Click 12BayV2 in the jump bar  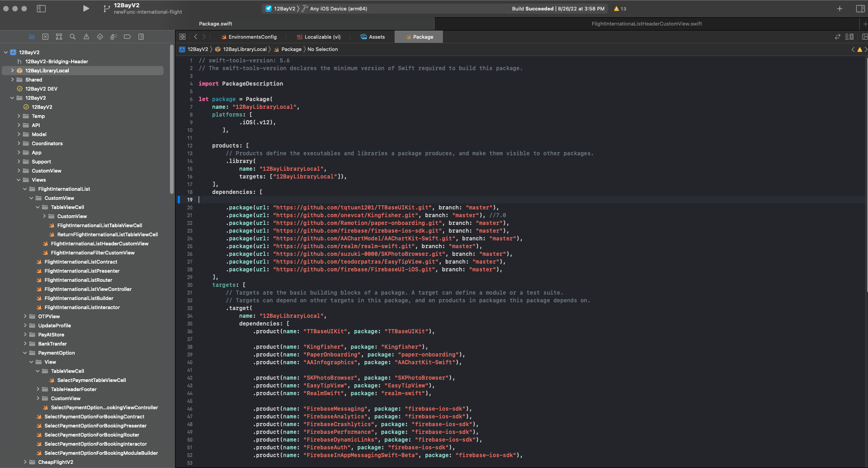[194, 49]
